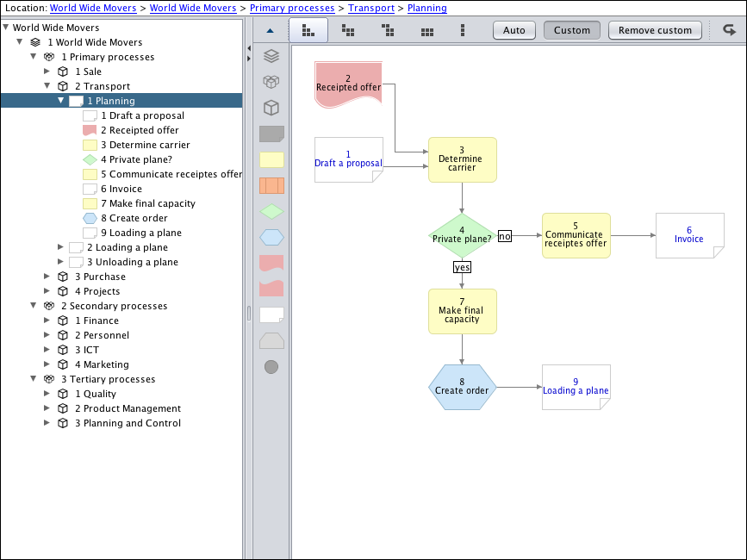The height and width of the screenshot is (560, 747).
Task: Pick the gray circle shape
Action: [x=271, y=367]
